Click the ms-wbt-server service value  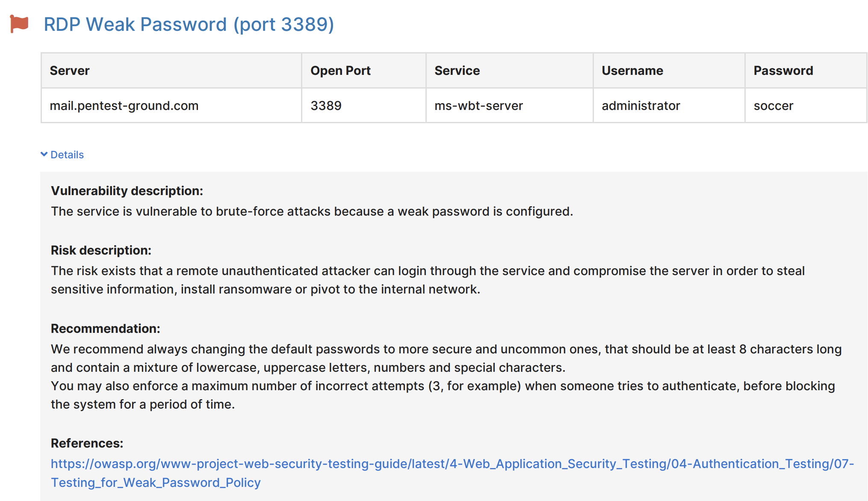pos(478,105)
